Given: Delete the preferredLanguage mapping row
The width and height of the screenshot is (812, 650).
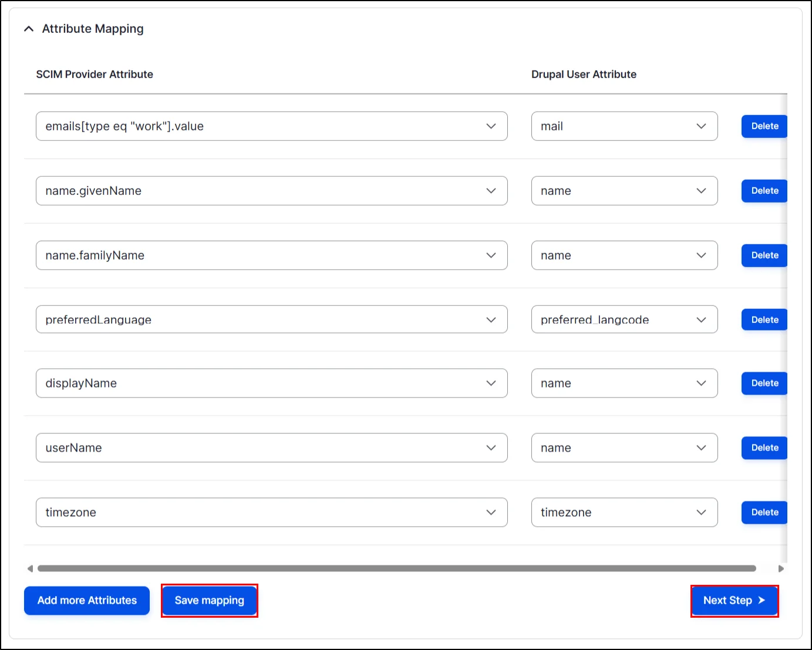Looking at the screenshot, I should coord(764,320).
